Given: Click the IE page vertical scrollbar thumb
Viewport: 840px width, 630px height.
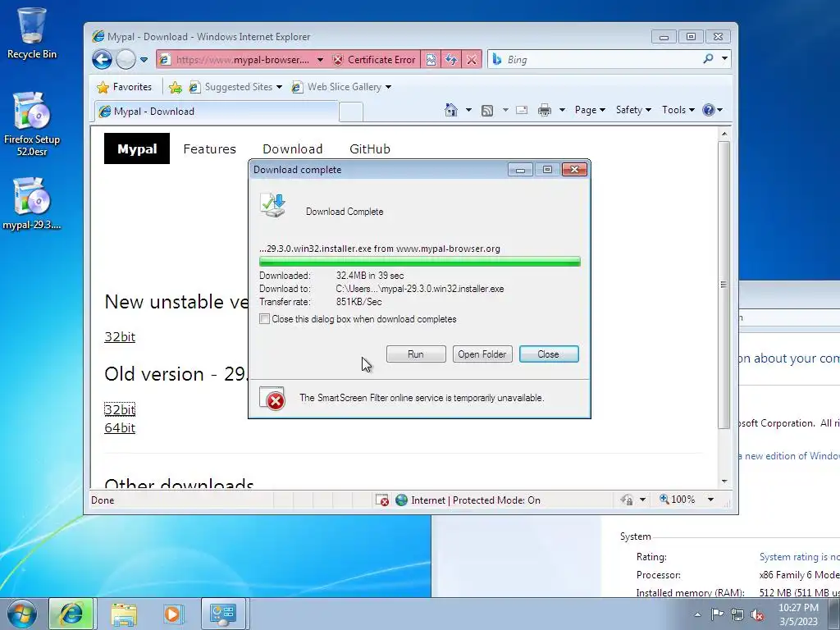Looking at the screenshot, I should tap(724, 285).
